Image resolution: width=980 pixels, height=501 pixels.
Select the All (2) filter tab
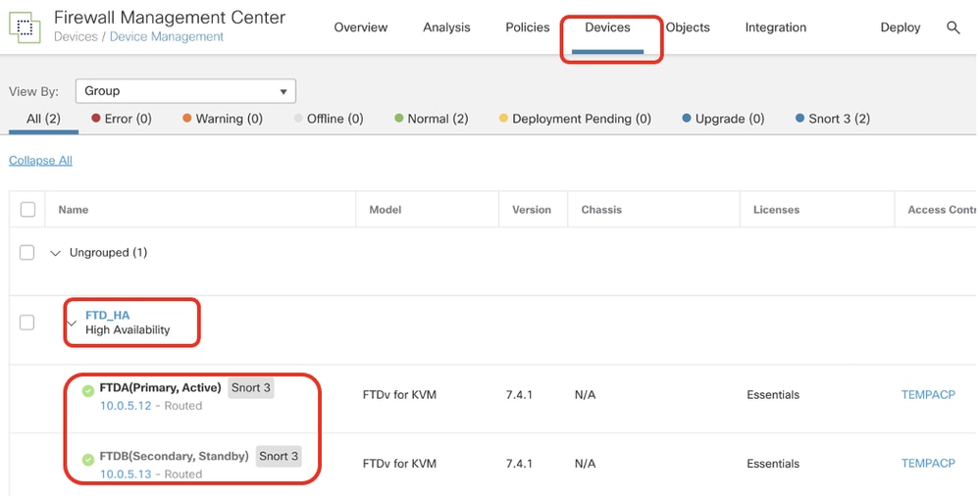43,119
